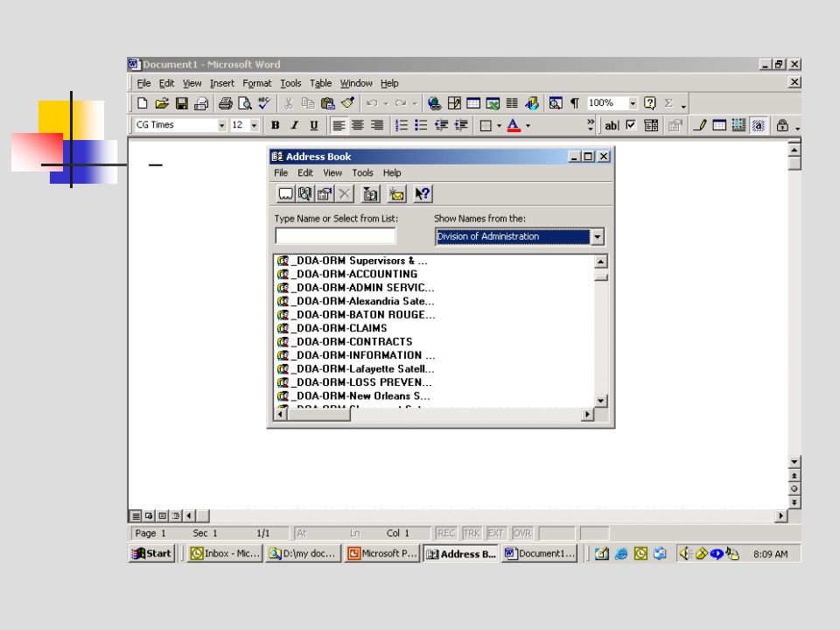This screenshot has height=630, width=840.
Task: Click the Type Name or Select input field
Action: [x=335, y=235]
